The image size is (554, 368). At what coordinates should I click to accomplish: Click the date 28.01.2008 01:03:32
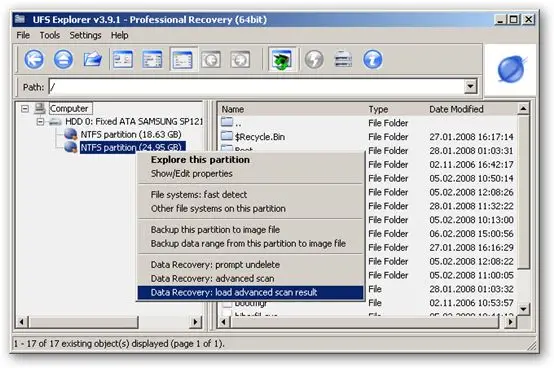click(x=471, y=289)
